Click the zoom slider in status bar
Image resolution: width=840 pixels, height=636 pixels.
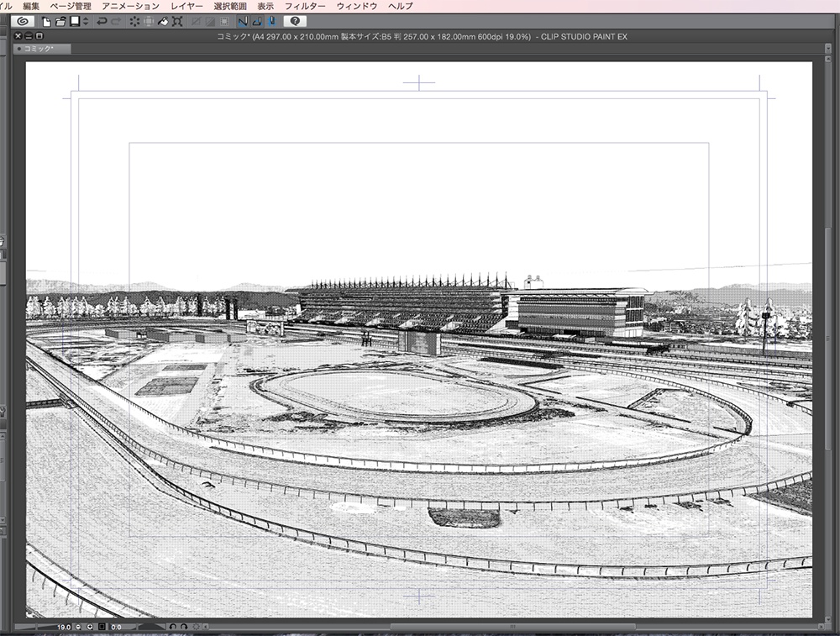pyautogui.click(x=34, y=627)
